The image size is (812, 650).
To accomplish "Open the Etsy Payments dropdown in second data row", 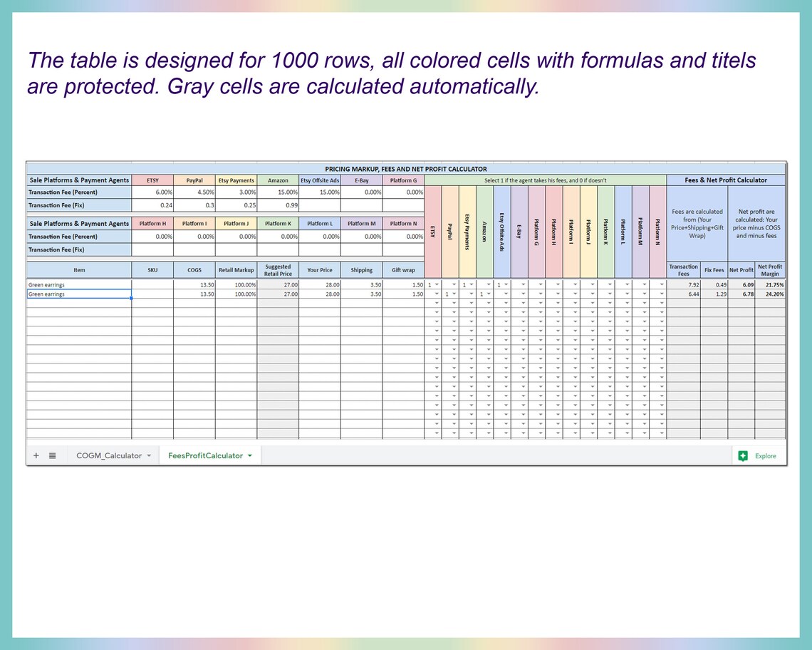I will pos(471,294).
